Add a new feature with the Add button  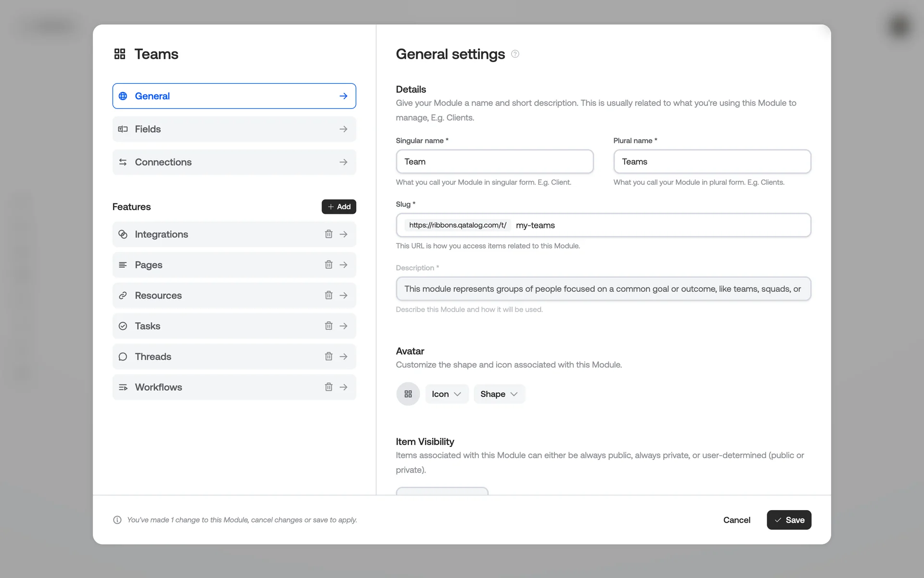[339, 207]
